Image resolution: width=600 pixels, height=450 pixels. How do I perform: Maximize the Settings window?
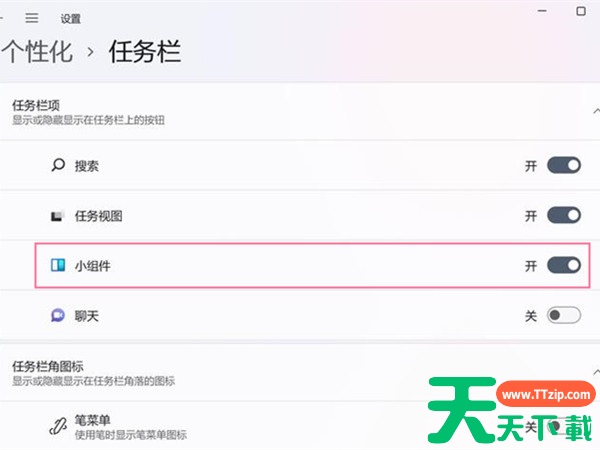click(581, 11)
